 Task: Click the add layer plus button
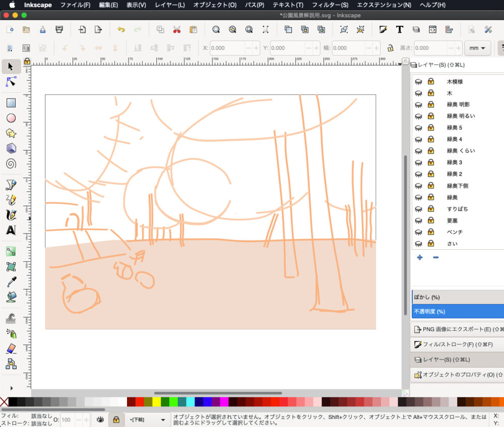[420, 257]
